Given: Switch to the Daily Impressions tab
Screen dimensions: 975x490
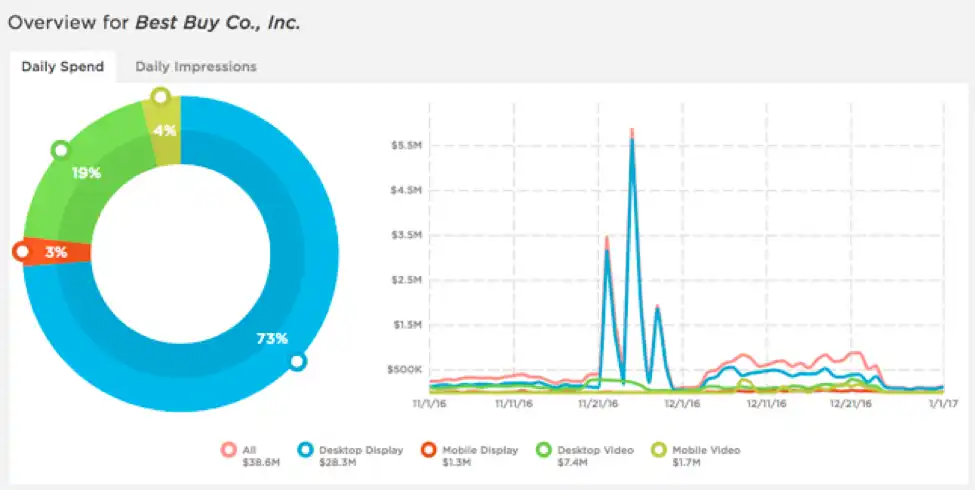Looking at the screenshot, I should coord(196,67).
